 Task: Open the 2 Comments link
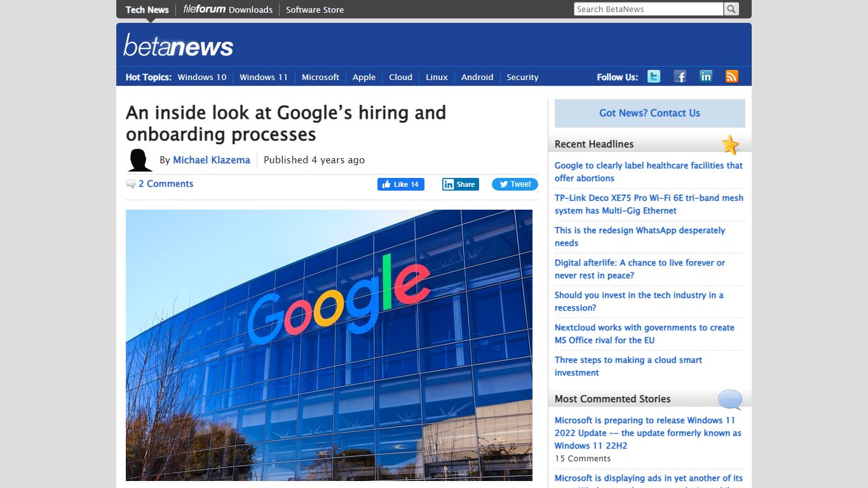click(166, 184)
